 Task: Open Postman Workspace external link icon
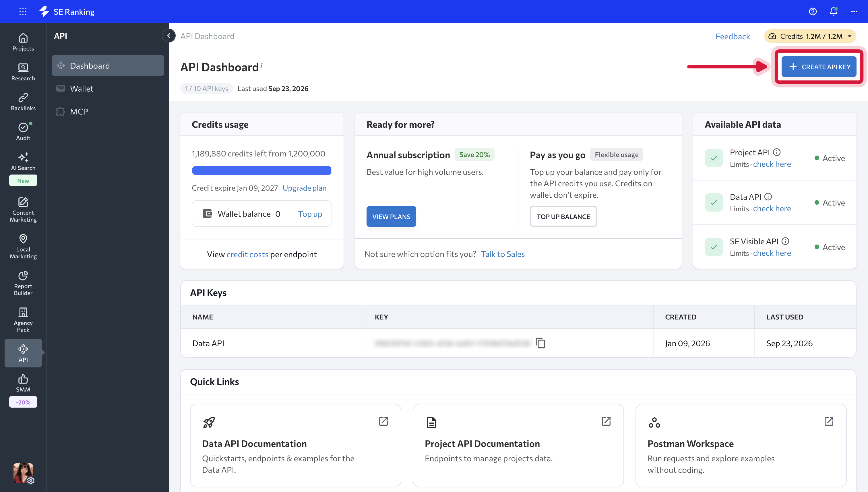tap(828, 421)
